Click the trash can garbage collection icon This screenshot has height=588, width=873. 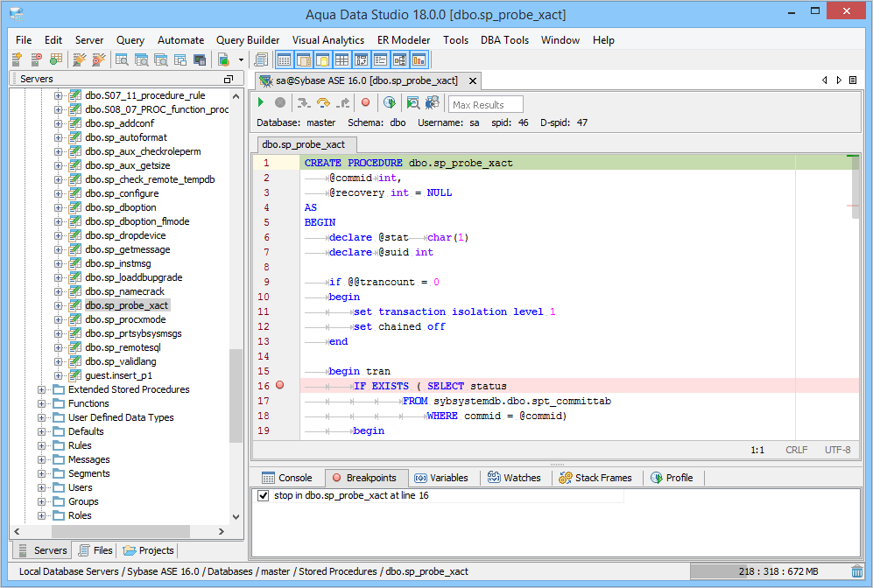[x=856, y=571]
